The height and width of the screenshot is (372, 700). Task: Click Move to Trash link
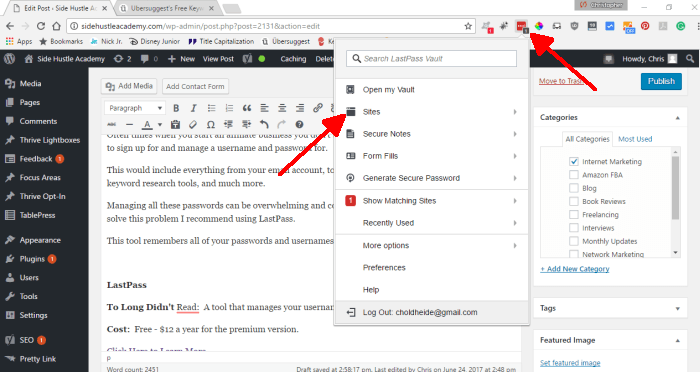(x=561, y=81)
